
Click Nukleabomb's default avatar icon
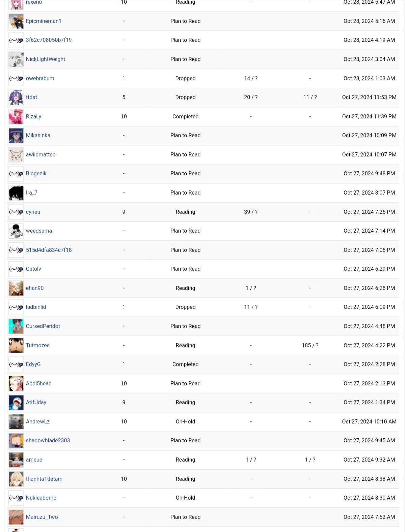tap(16, 498)
